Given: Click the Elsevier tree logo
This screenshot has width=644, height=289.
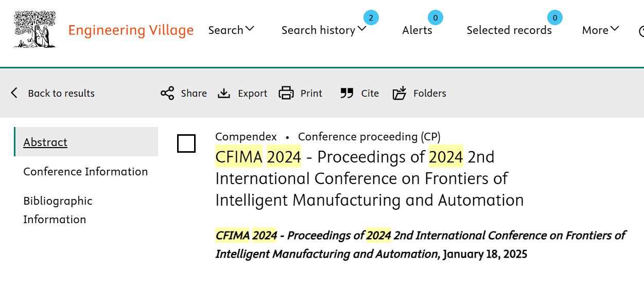Looking at the screenshot, I should (34, 30).
